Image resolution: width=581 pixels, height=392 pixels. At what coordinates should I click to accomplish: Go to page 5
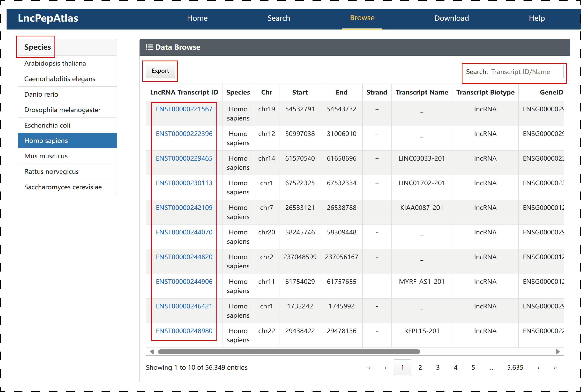(x=473, y=368)
